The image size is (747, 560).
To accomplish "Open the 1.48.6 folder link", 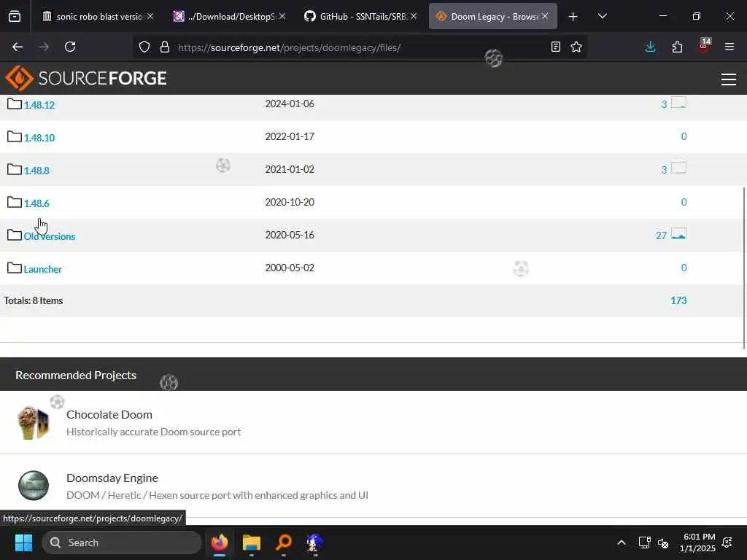I will pos(36,204).
